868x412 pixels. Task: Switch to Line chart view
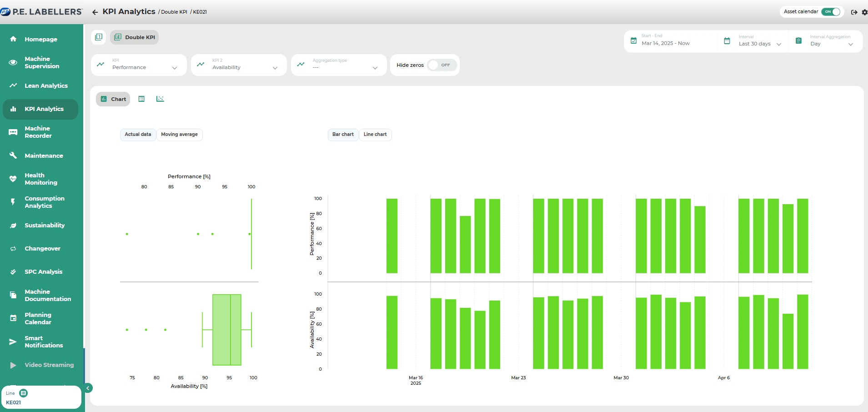click(x=375, y=135)
